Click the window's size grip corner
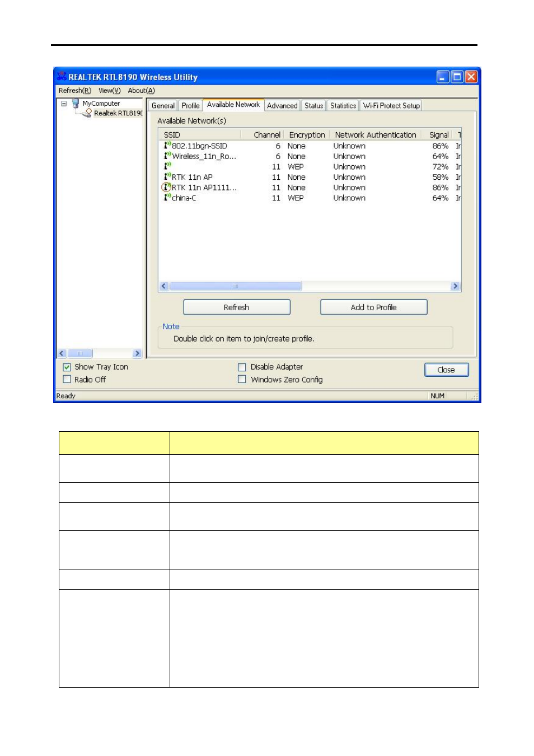Viewport: 534px width, 756px height. pos(475,396)
